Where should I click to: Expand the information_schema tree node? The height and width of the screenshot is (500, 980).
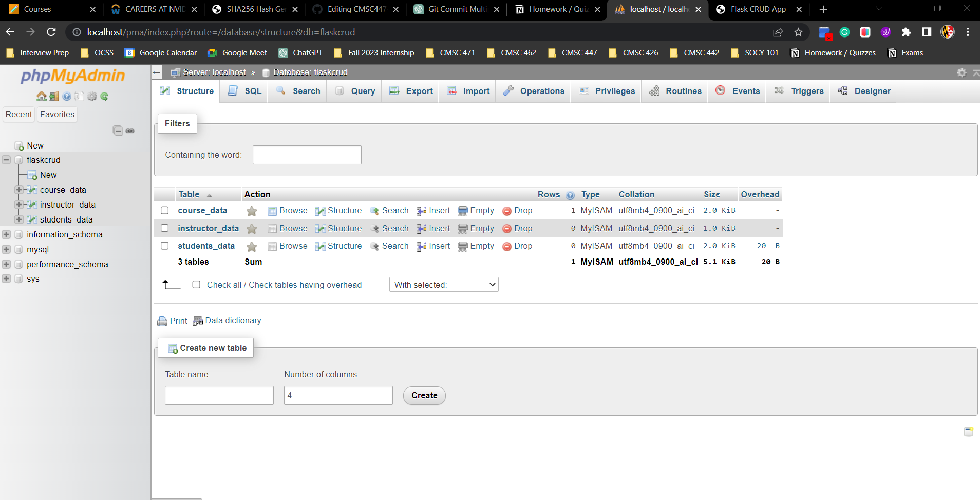pyautogui.click(x=5, y=234)
